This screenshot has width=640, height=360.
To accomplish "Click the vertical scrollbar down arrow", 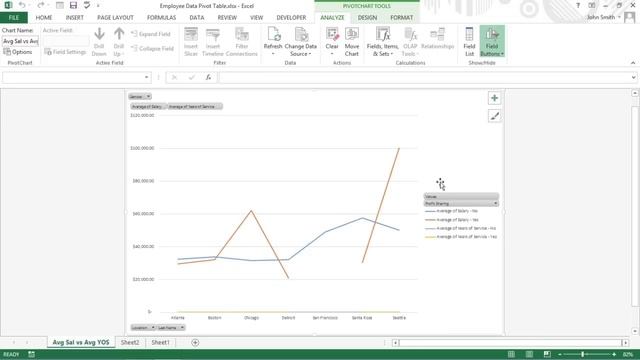I will pos(635,331).
